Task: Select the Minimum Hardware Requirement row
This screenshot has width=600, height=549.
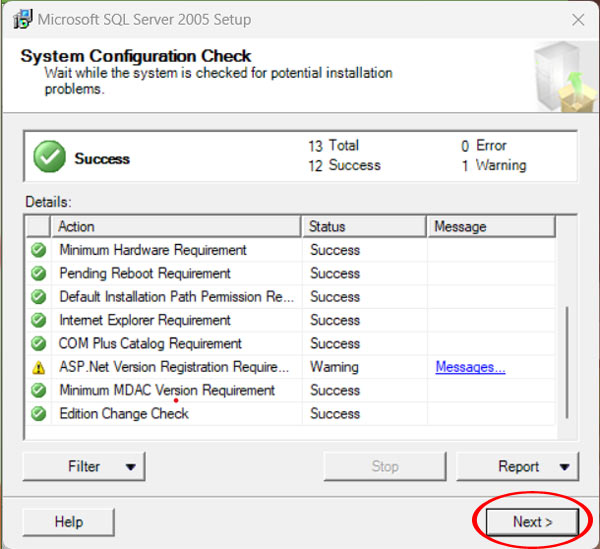Action: point(291,250)
